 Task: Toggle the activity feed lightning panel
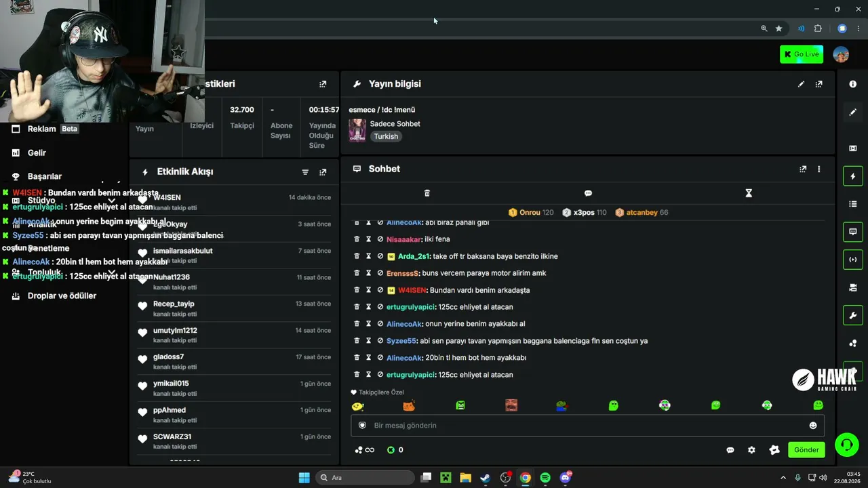tap(853, 176)
